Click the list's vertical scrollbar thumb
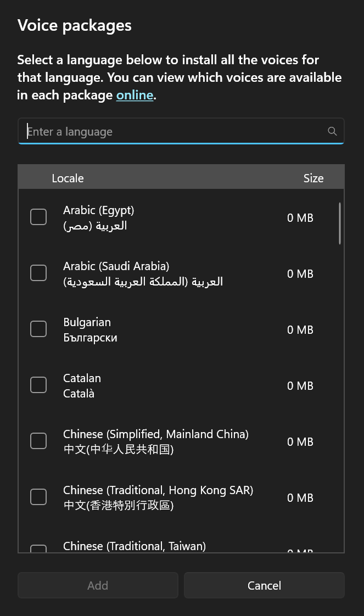364x616 pixels. [x=340, y=223]
